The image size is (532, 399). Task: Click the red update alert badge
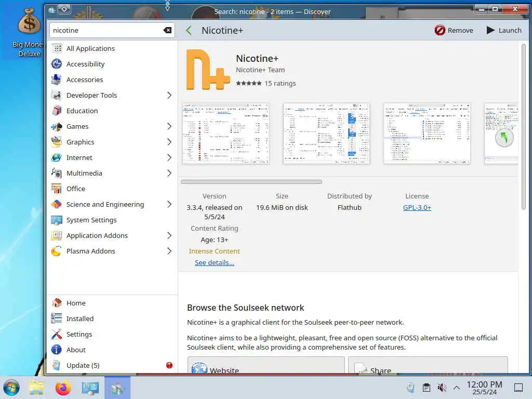[169, 365]
